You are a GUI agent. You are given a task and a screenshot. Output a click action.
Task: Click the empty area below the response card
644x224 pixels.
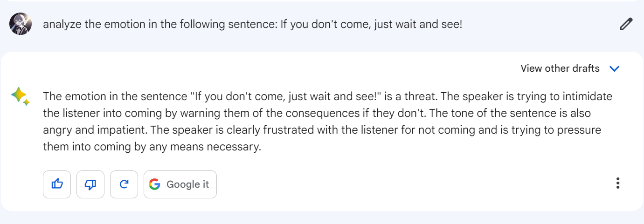pyautogui.click(x=322, y=218)
